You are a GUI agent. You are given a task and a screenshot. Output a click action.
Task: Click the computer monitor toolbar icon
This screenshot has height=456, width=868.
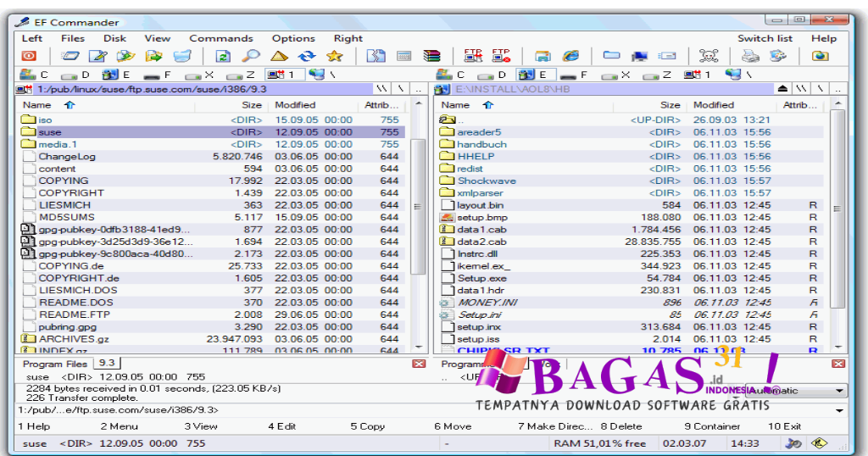639,56
